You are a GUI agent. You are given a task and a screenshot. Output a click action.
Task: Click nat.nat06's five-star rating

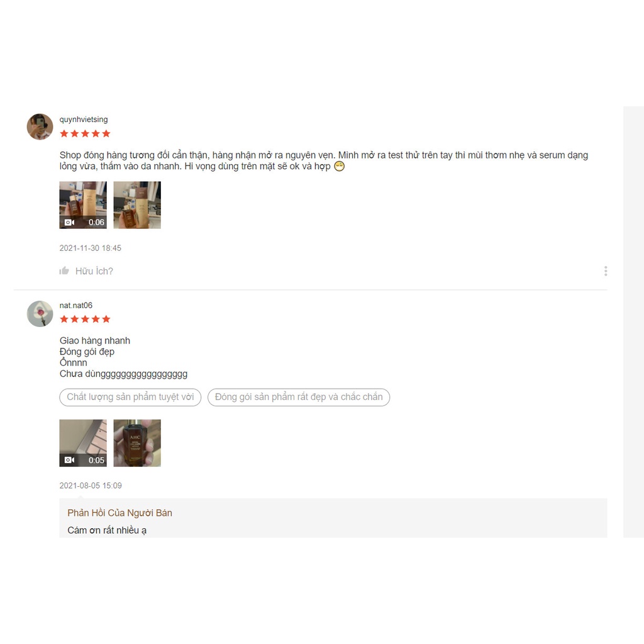click(85, 319)
